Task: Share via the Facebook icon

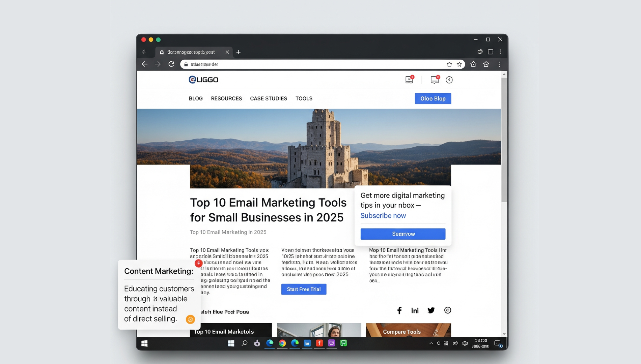Action: pyautogui.click(x=399, y=310)
